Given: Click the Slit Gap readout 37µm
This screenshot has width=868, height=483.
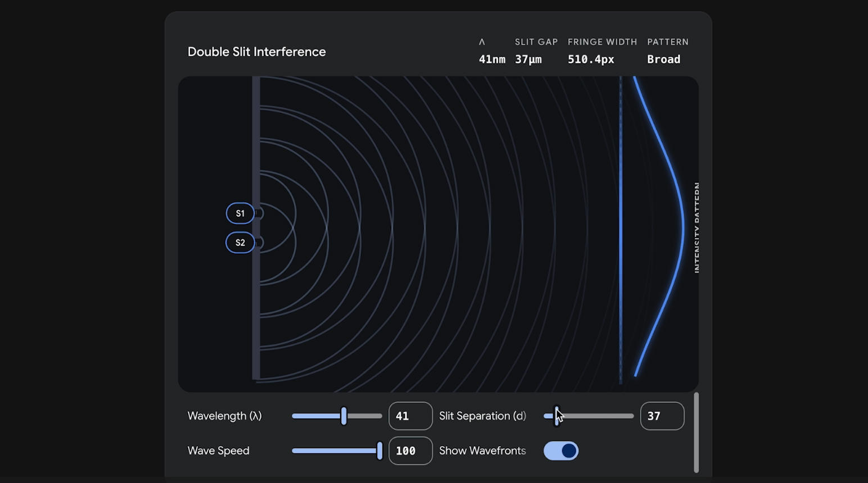Looking at the screenshot, I should (x=528, y=59).
